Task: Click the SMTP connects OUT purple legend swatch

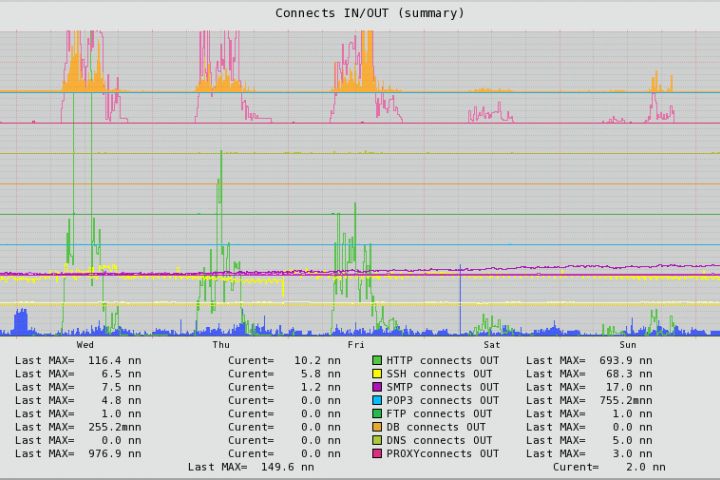Action: [377, 387]
